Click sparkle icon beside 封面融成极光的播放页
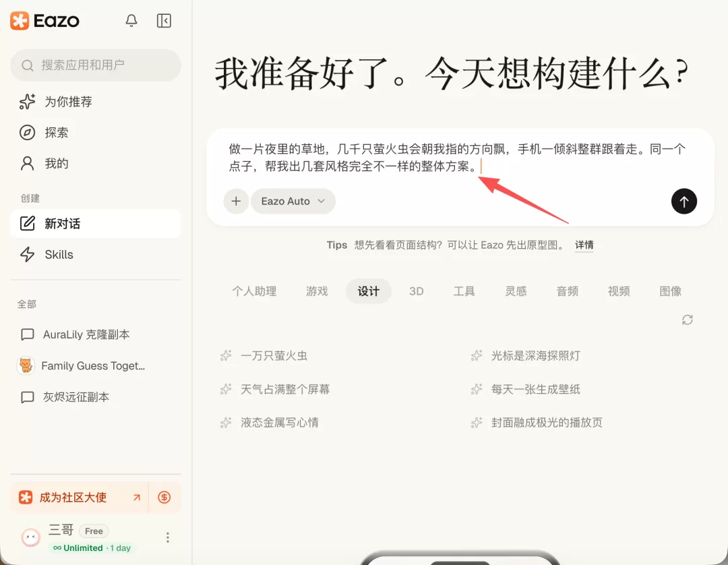 pos(477,423)
